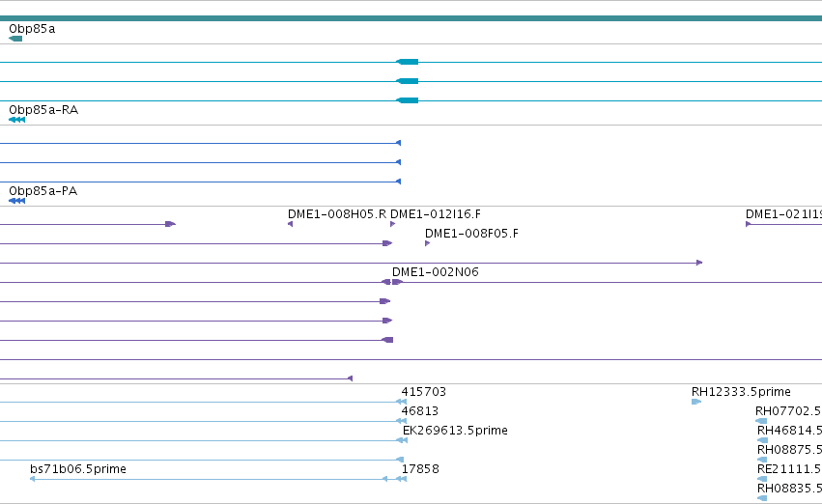Click the DME1-012I16.F label

(436, 214)
